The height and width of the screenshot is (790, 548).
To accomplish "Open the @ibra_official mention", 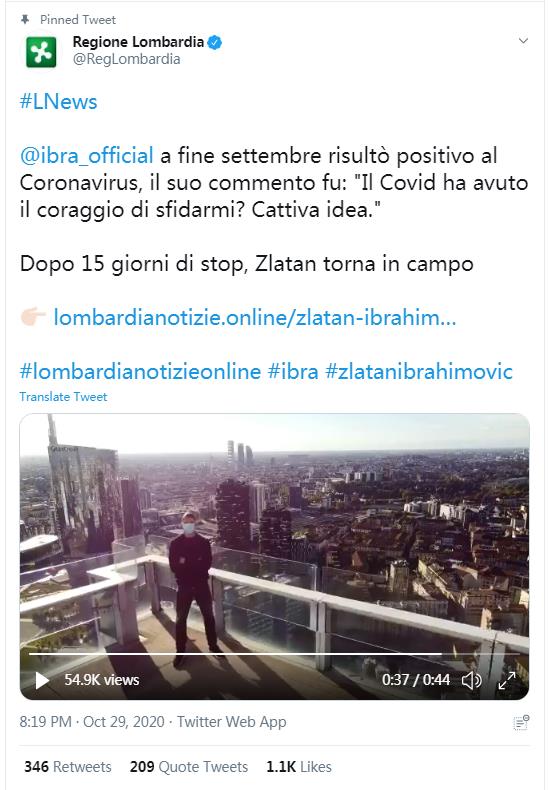I will point(87,156).
